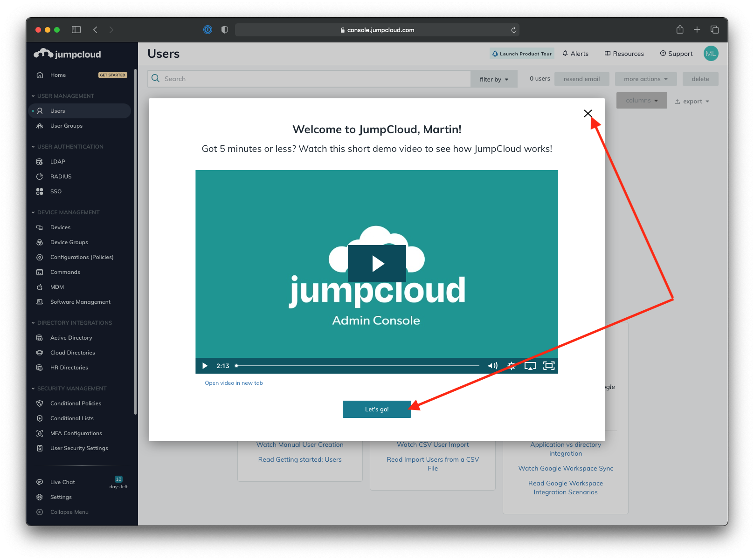The height and width of the screenshot is (560, 754).
Task: Enter fullscreen on the demo video
Action: pos(549,366)
